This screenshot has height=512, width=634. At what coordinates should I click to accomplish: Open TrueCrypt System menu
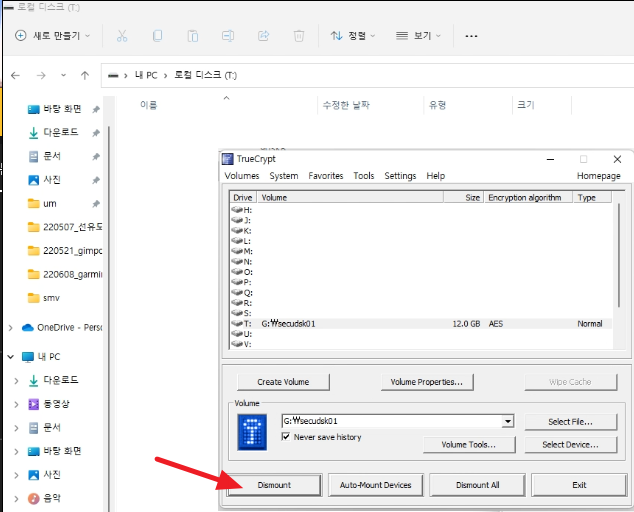click(284, 176)
